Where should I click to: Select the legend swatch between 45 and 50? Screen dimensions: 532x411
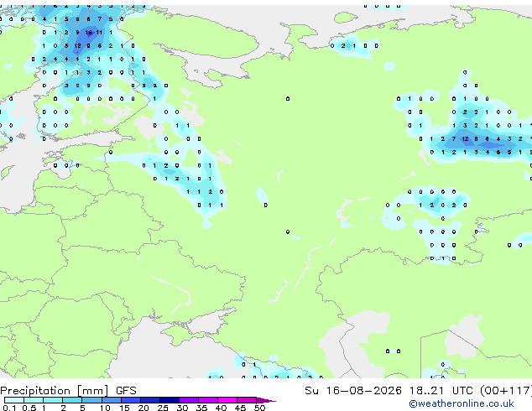tap(247, 400)
